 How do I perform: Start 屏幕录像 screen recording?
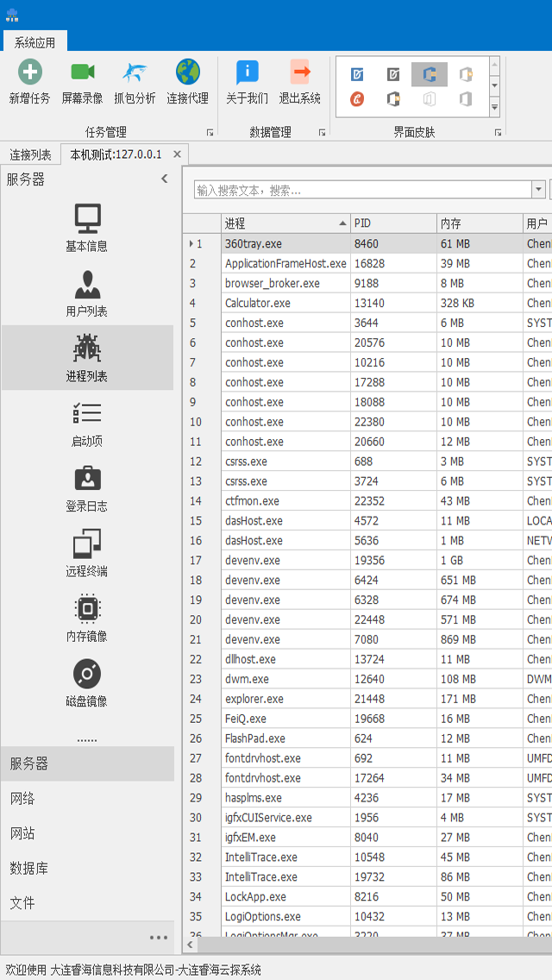82,73
